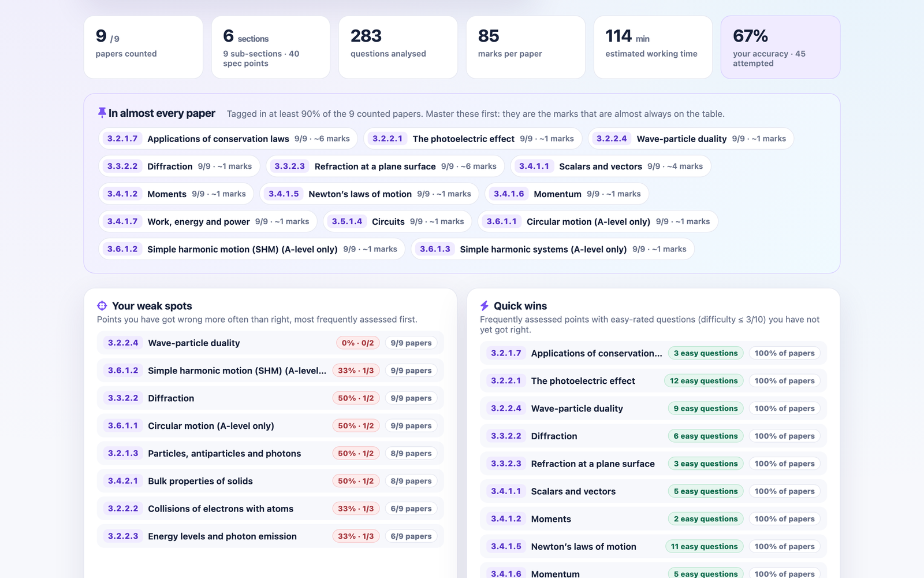Open weak spot row Bulk properties of solids
Viewport: 924px width, 578px height.
point(270,481)
